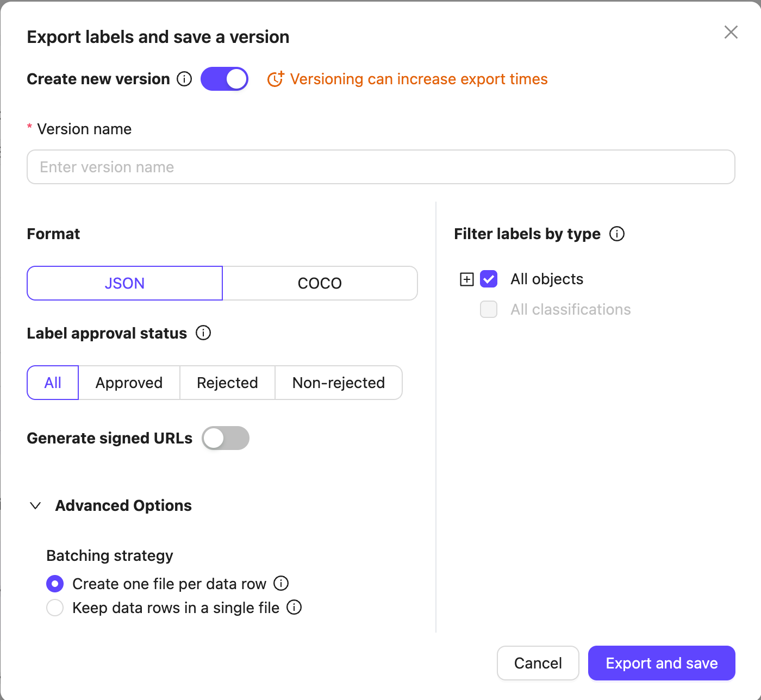Click the Cancel button
The height and width of the screenshot is (700, 761).
pos(538,663)
